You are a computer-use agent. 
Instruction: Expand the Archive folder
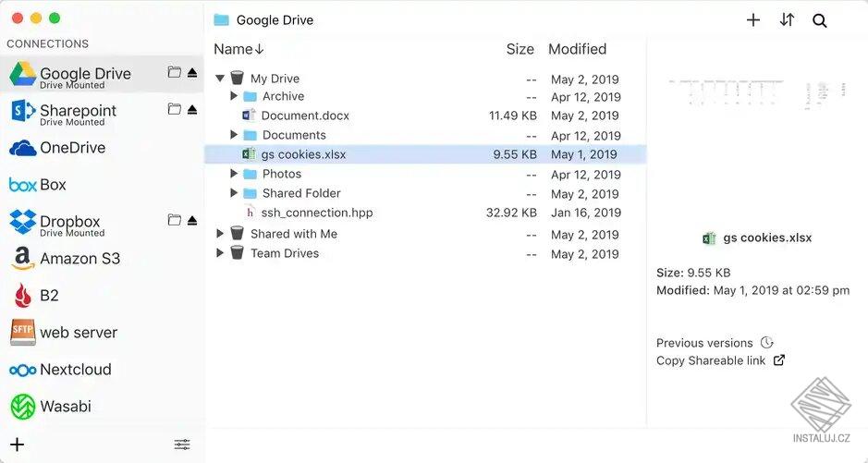click(234, 96)
